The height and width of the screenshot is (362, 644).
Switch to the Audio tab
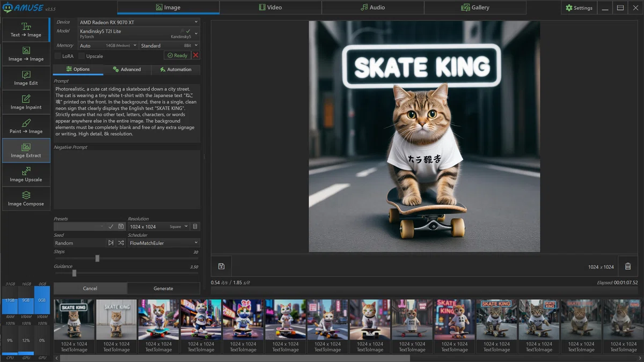[x=372, y=8]
